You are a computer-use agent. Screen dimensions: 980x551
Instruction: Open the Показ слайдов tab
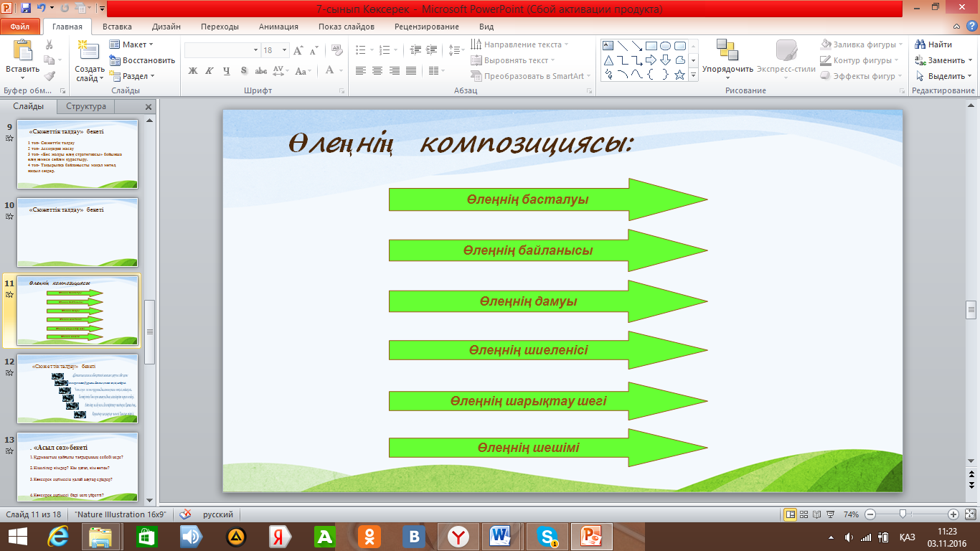click(x=347, y=27)
